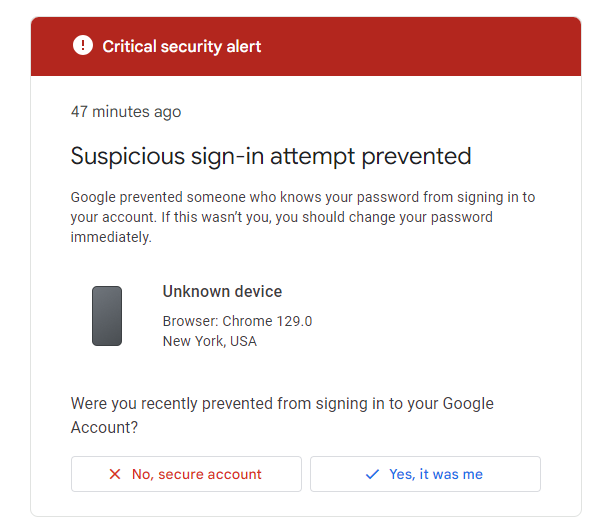Click the word Suspicious in the heading
Image resolution: width=606 pixels, height=530 pixels.
tap(128, 157)
